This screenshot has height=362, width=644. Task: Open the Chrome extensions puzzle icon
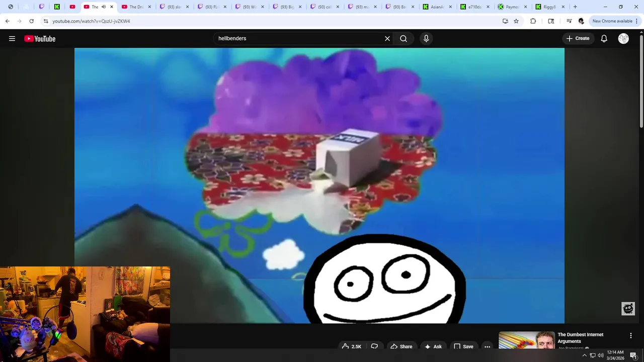pyautogui.click(x=533, y=21)
